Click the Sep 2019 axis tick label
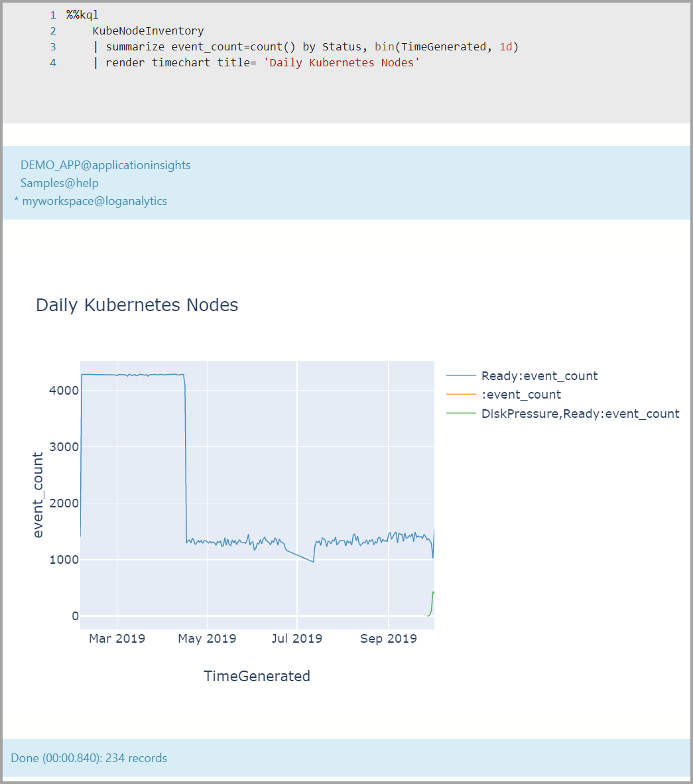 388,638
